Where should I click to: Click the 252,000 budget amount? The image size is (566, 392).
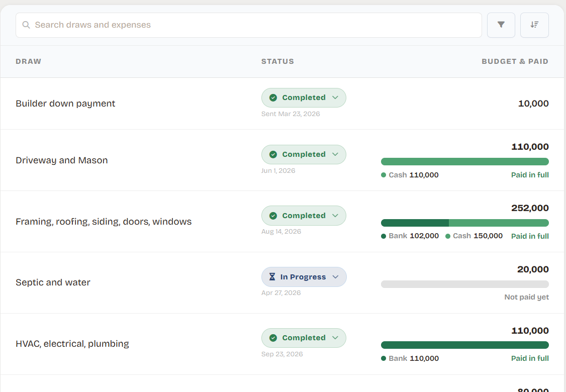[530, 208]
